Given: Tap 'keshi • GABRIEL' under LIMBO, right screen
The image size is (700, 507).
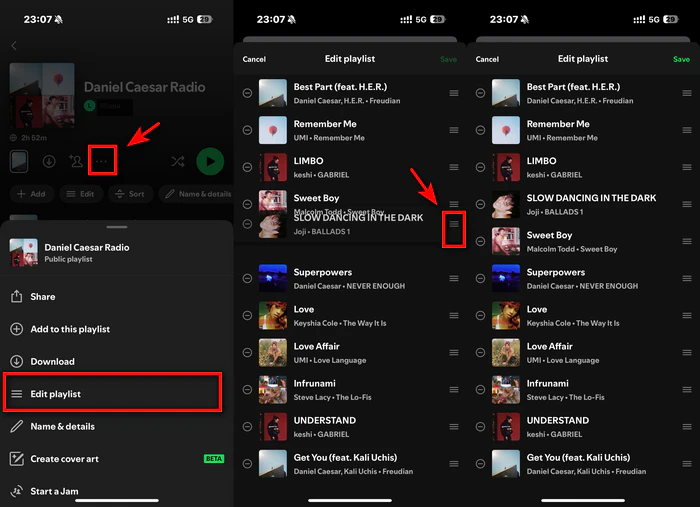Looking at the screenshot, I should click(x=554, y=175).
